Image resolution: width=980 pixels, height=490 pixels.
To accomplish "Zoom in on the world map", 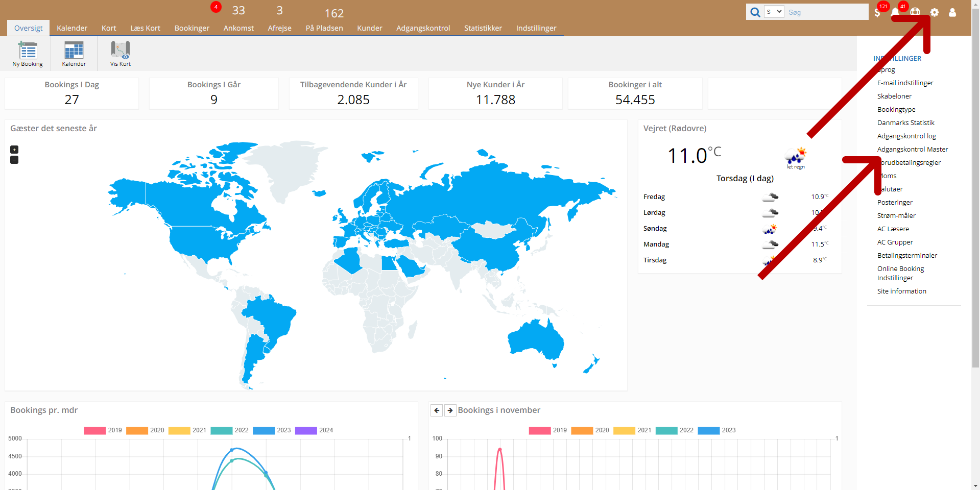I will pos(14,150).
